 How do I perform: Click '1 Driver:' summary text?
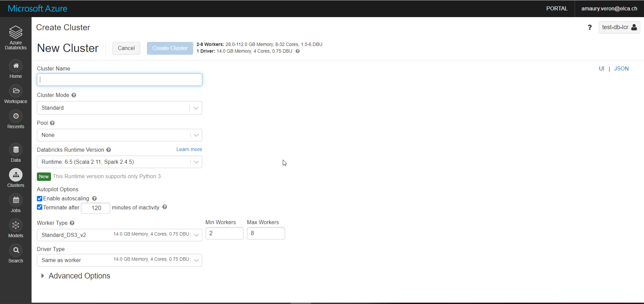[206, 51]
